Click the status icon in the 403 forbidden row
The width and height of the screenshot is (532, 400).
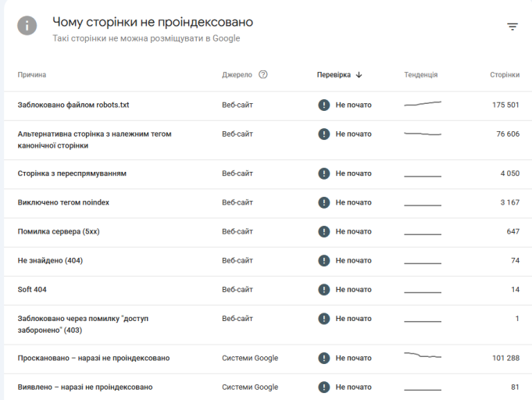click(324, 319)
